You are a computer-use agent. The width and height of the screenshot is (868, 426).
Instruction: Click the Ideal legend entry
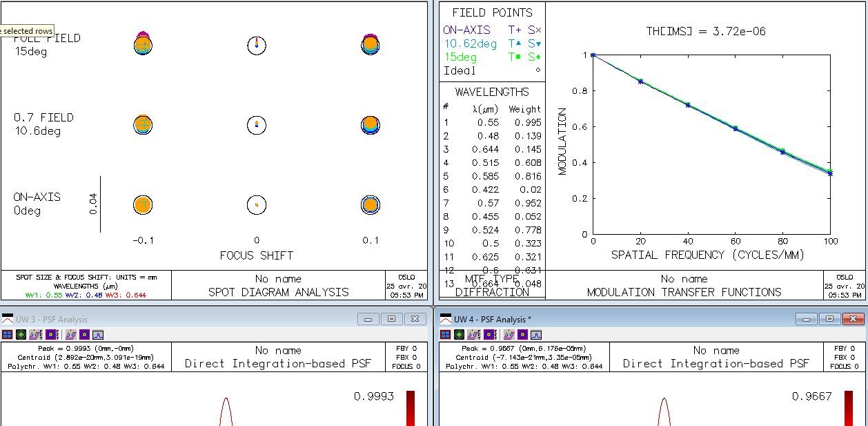(459, 70)
